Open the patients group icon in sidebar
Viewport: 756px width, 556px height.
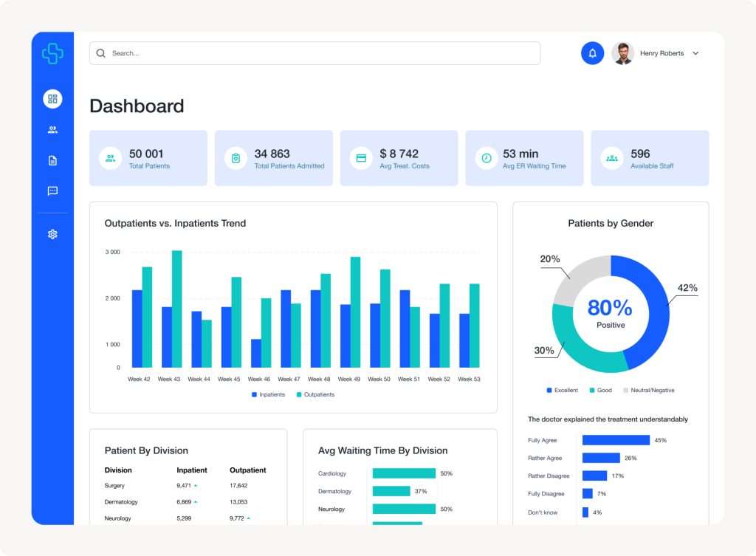(x=52, y=130)
